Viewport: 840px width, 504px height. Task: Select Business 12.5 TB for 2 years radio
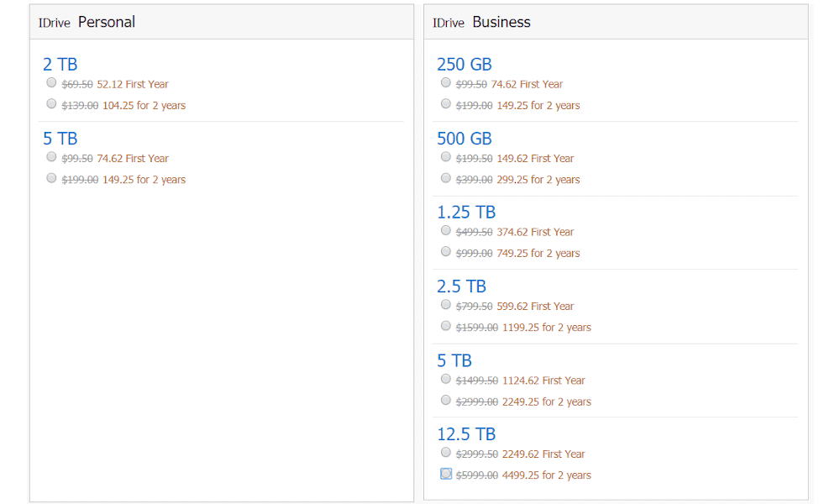[446, 474]
